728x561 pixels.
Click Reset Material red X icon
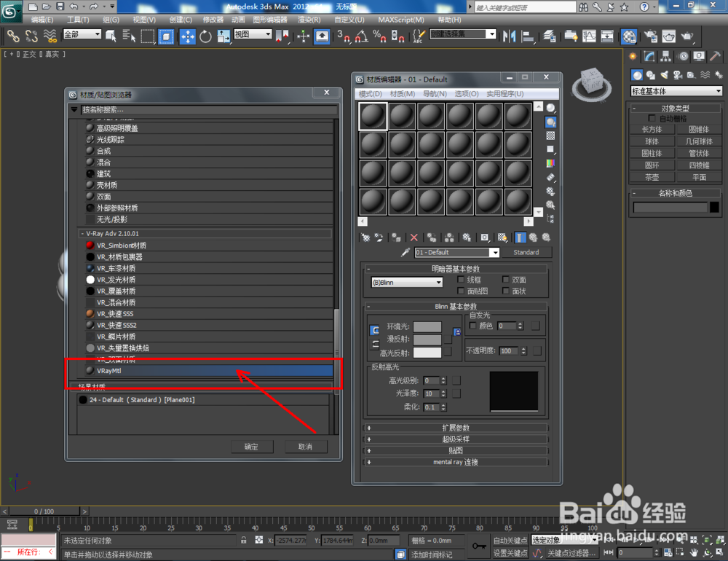[x=414, y=238]
